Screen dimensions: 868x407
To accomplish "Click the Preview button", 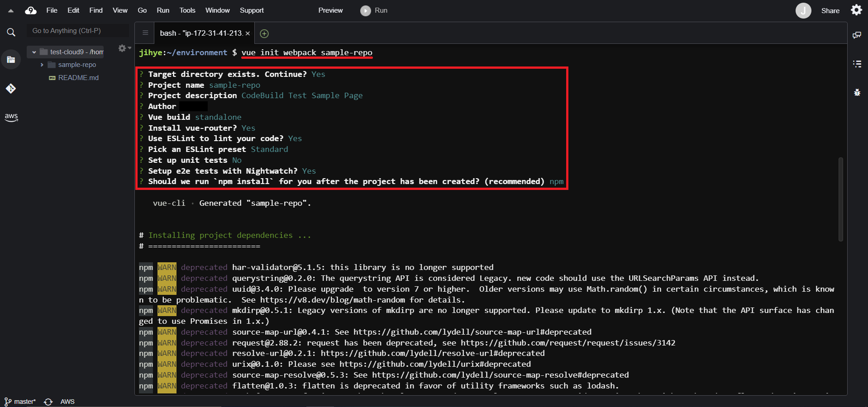I will point(330,10).
